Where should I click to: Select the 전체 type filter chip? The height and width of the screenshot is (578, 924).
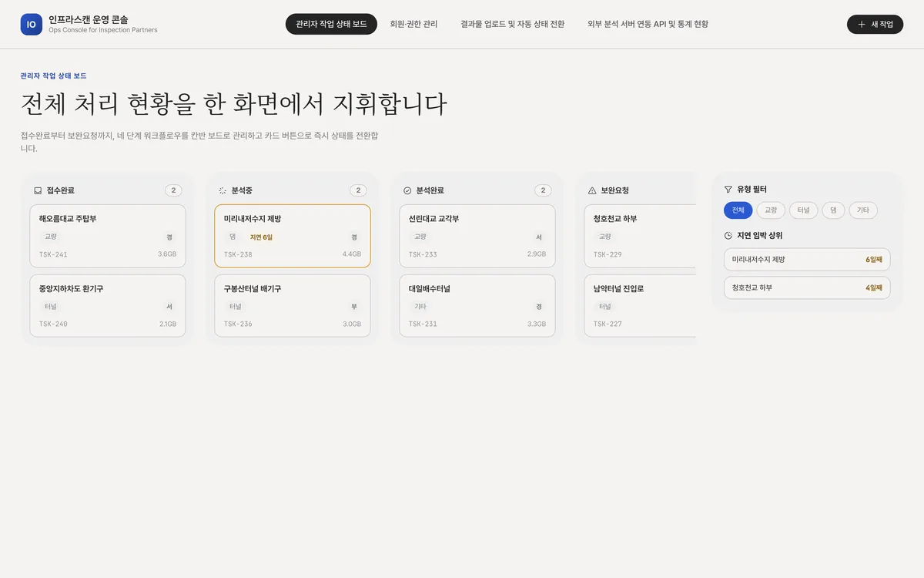pyautogui.click(x=738, y=210)
